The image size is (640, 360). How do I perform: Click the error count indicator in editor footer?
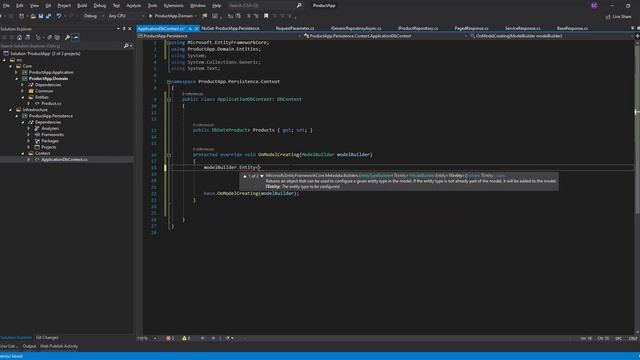pyautogui.click(x=170, y=338)
